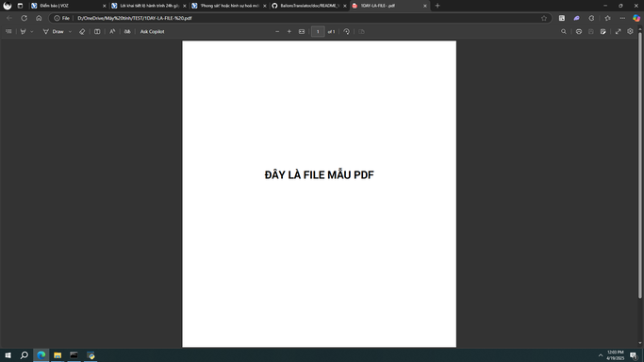Open the browser profile avatar
Image resolution: width=644 pixels, height=362 pixels.
point(7,6)
